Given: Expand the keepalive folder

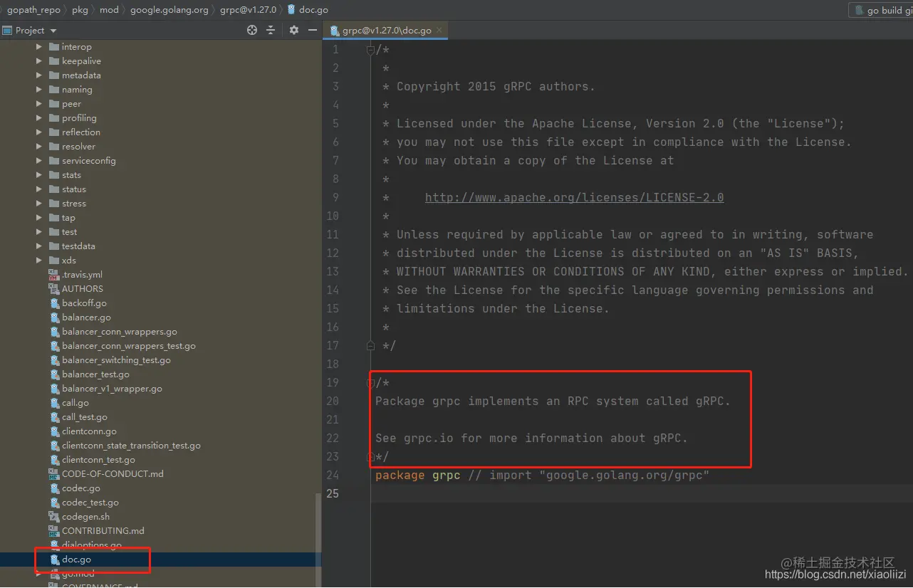Looking at the screenshot, I should click(39, 61).
